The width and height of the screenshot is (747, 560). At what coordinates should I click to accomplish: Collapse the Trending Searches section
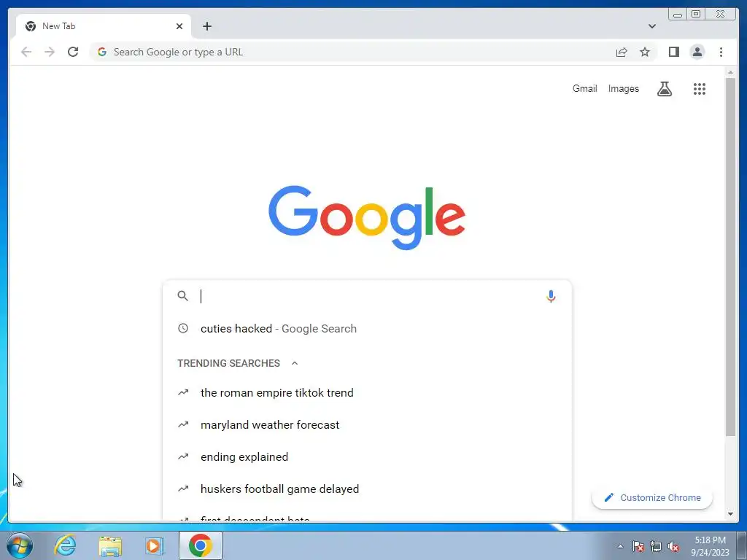tap(295, 363)
